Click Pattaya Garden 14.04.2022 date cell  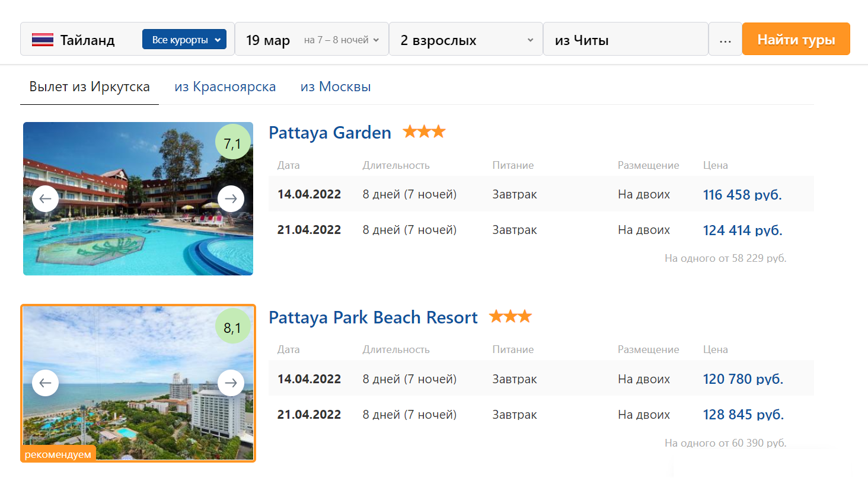point(309,194)
